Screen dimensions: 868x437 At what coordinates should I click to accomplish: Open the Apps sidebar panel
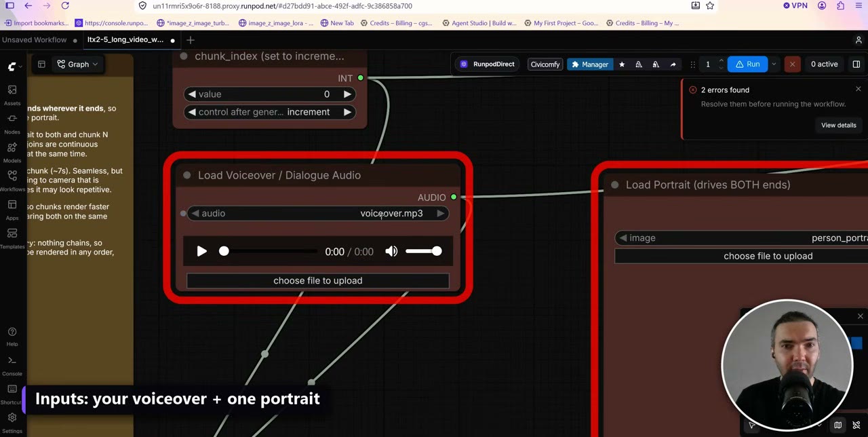coord(12,208)
